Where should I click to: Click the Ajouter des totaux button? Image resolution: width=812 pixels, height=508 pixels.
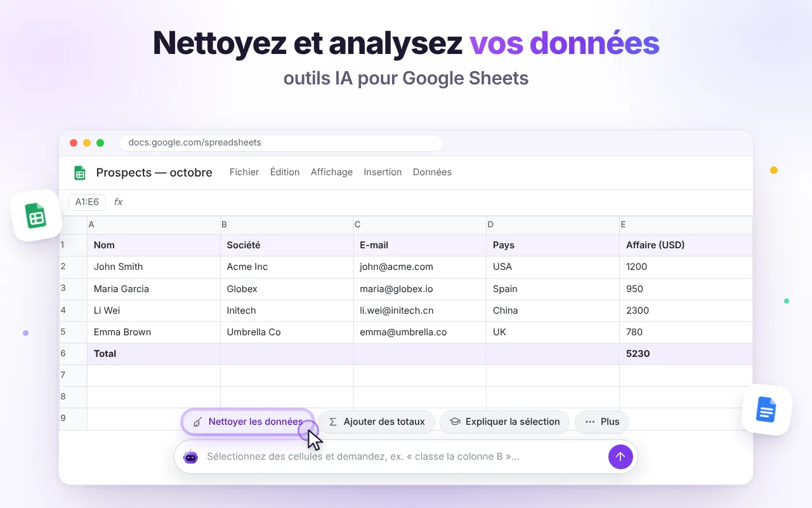[x=376, y=422]
